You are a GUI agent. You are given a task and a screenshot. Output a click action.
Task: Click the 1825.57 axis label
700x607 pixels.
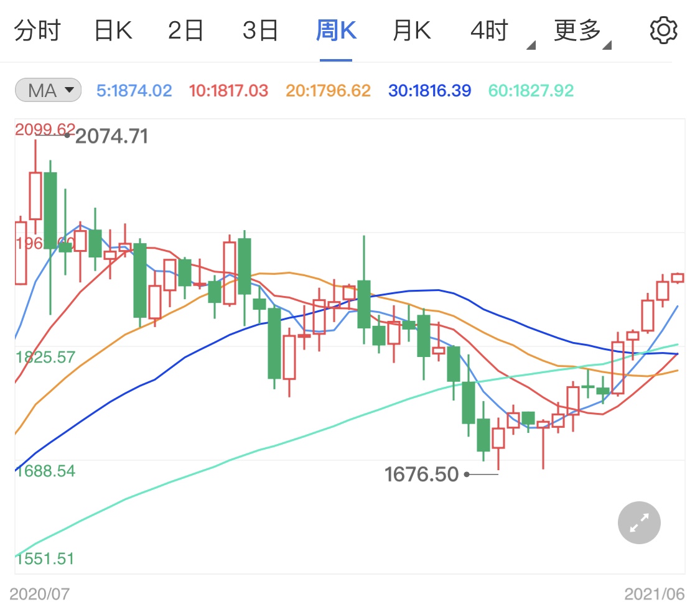pos(45,357)
